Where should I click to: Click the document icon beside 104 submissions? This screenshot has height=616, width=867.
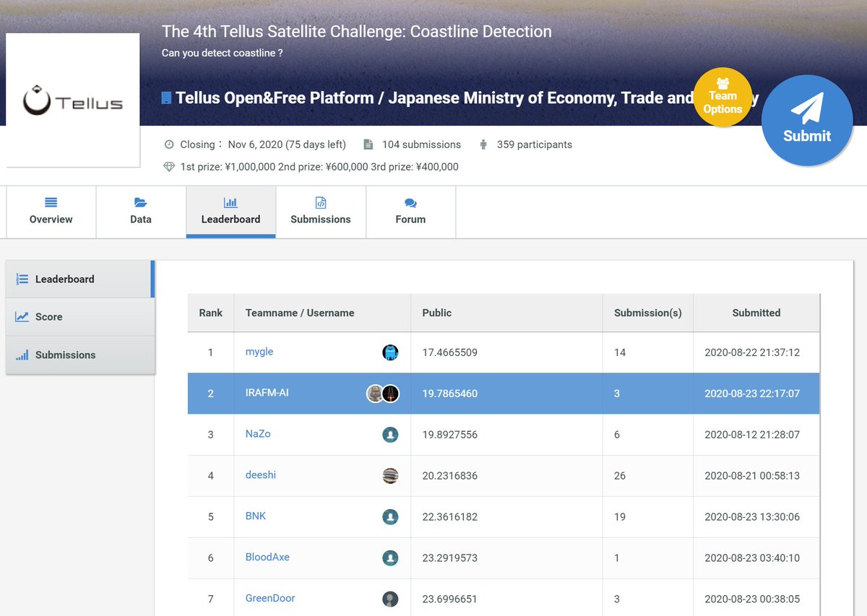pyautogui.click(x=368, y=144)
